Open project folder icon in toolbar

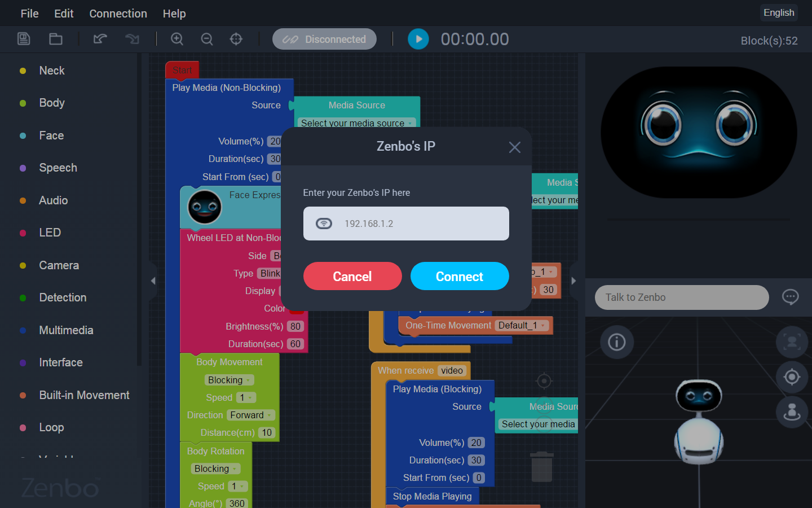point(55,39)
